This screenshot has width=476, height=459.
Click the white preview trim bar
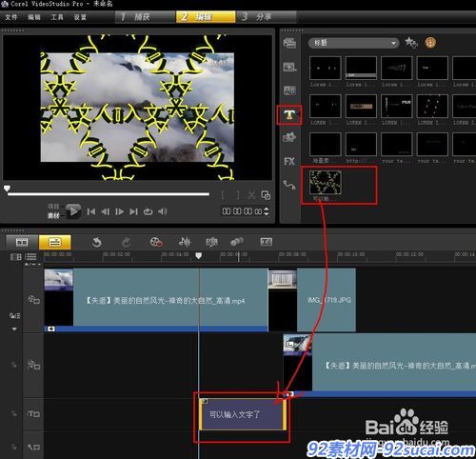coord(109,193)
